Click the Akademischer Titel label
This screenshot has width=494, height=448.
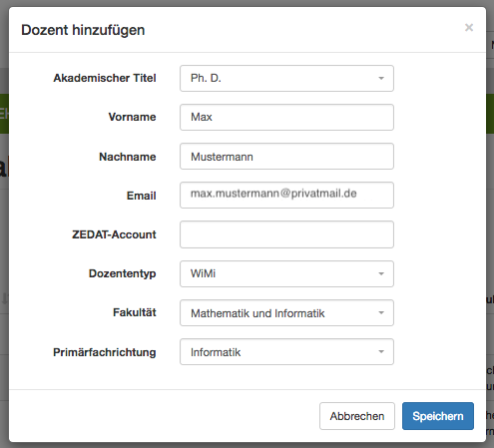105,78
